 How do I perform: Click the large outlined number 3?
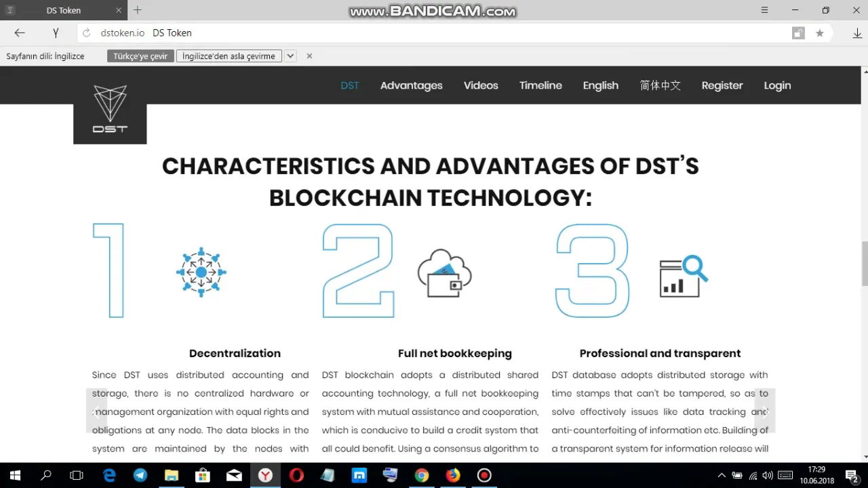pyautogui.click(x=592, y=270)
